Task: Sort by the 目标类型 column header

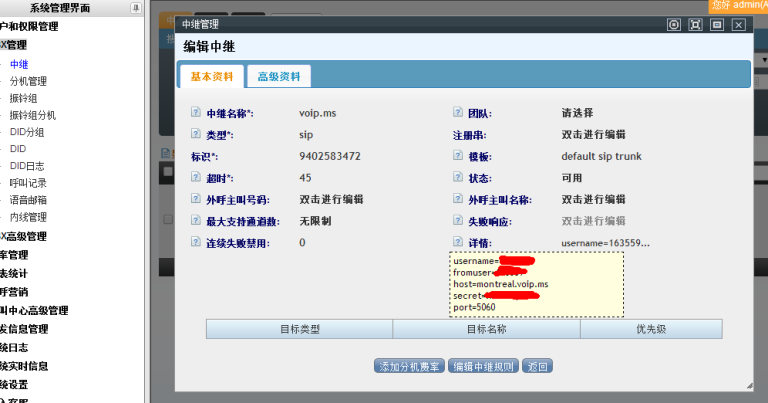Action: [x=299, y=329]
